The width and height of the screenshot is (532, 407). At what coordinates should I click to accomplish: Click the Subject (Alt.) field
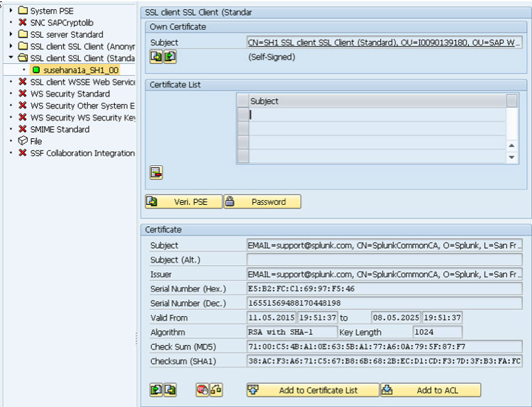[x=384, y=260]
